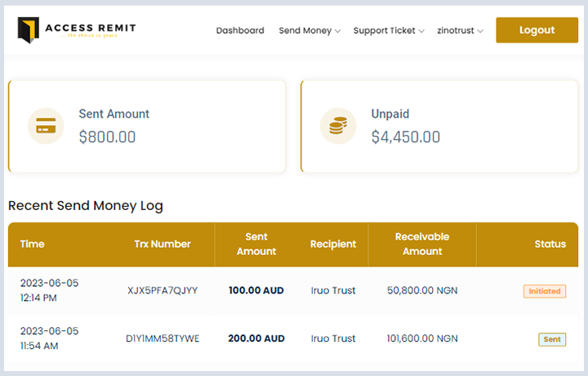
Task: Select transaction number DIYIMM58TYWE
Action: point(163,338)
